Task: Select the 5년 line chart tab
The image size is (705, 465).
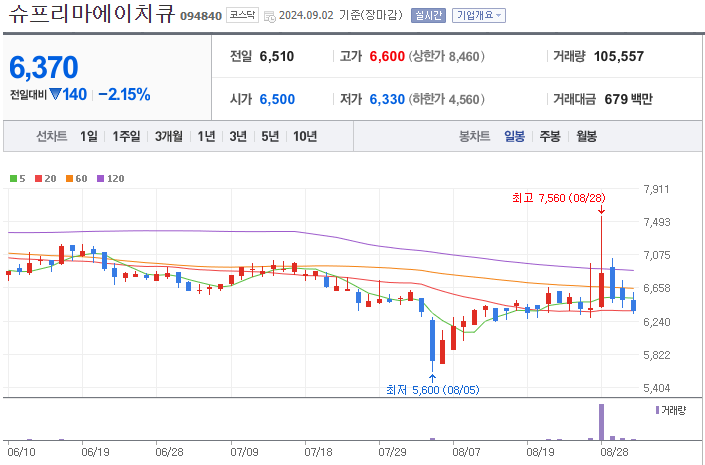Action: pyautogui.click(x=270, y=136)
